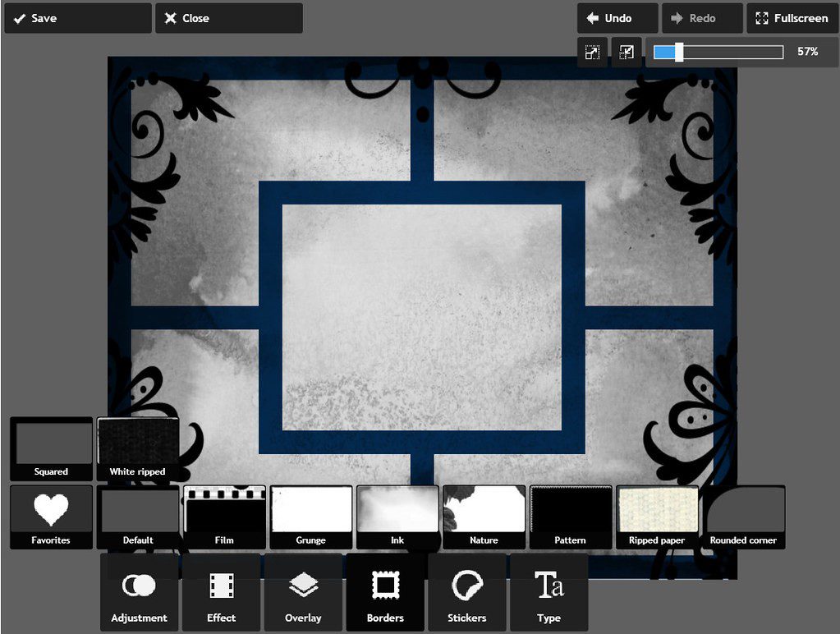Viewport: 840px width, 634px height.
Task: Click the zoom slider handle
Action: tap(679, 52)
